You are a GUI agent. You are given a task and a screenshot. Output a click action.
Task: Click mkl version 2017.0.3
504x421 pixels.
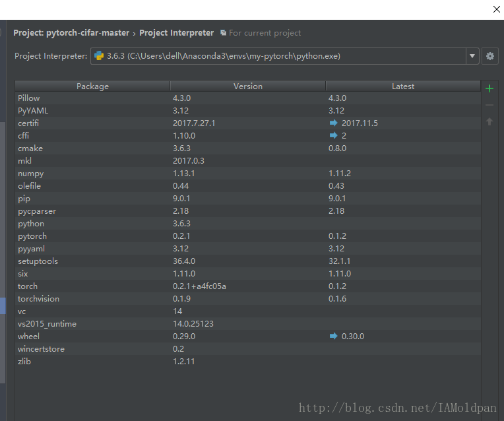189,161
